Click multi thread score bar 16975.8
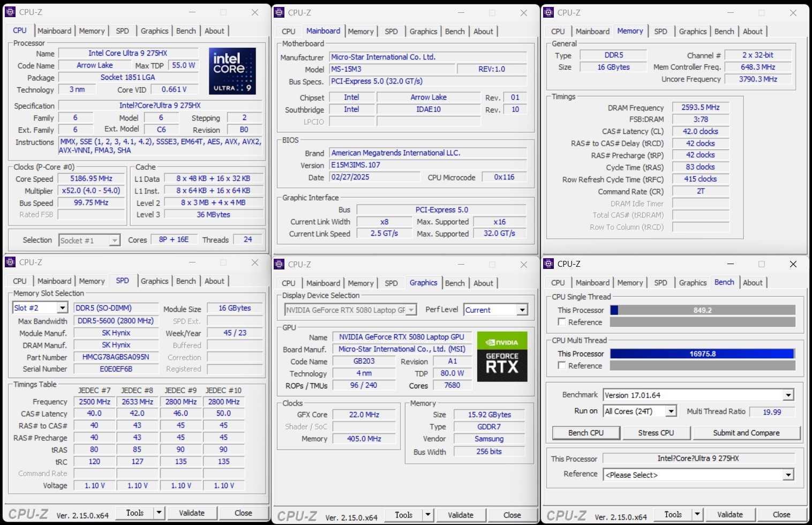 702,354
